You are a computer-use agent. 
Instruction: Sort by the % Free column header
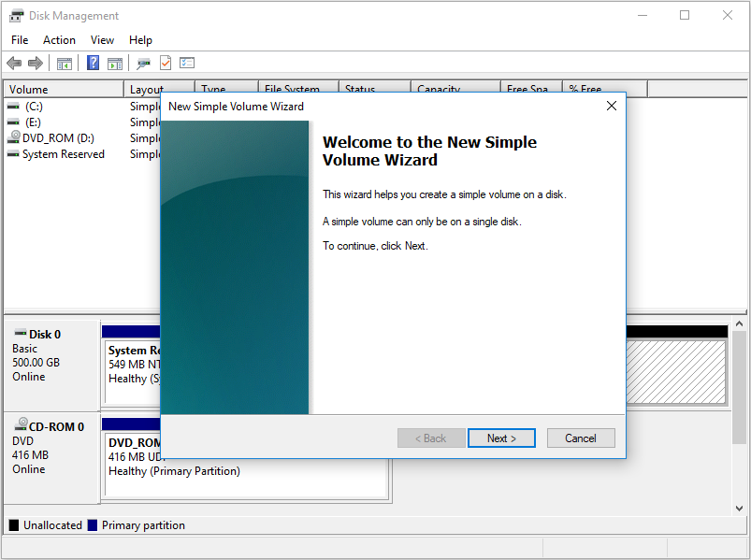coord(605,88)
